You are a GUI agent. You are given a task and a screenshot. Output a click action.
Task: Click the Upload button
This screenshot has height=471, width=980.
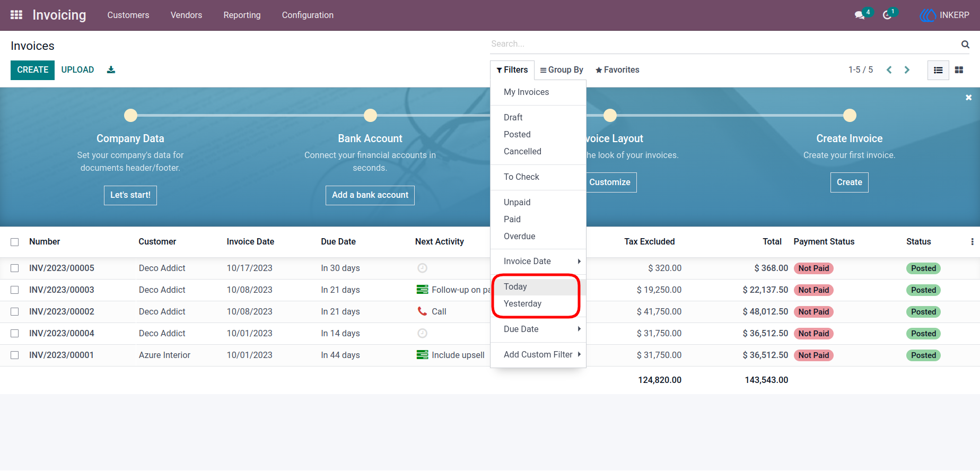pyautogui.click(x=77, y=70)
